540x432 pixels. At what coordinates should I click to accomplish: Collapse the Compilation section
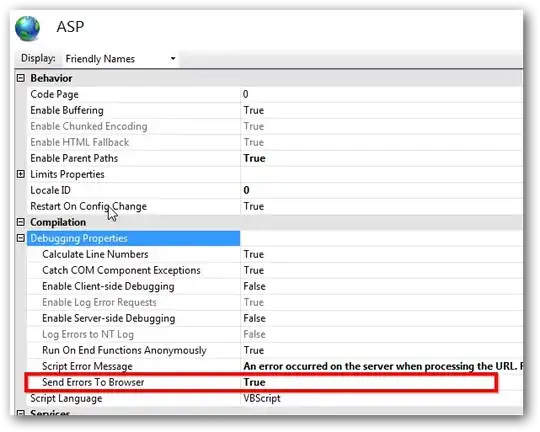click(x=21, y=222)
